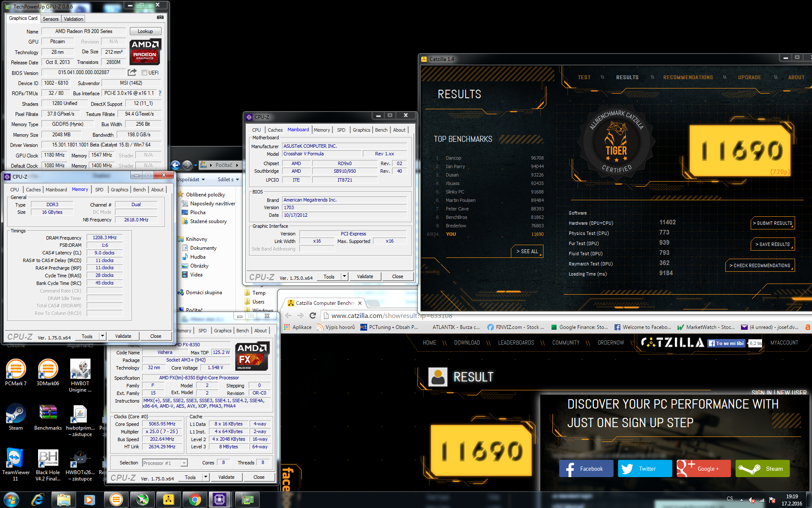The height and width of the screenshot is (508, 812).
Task: Close the Catzilla Computer Benchmark Chrome tab
Action: click(x=360, y=303)
